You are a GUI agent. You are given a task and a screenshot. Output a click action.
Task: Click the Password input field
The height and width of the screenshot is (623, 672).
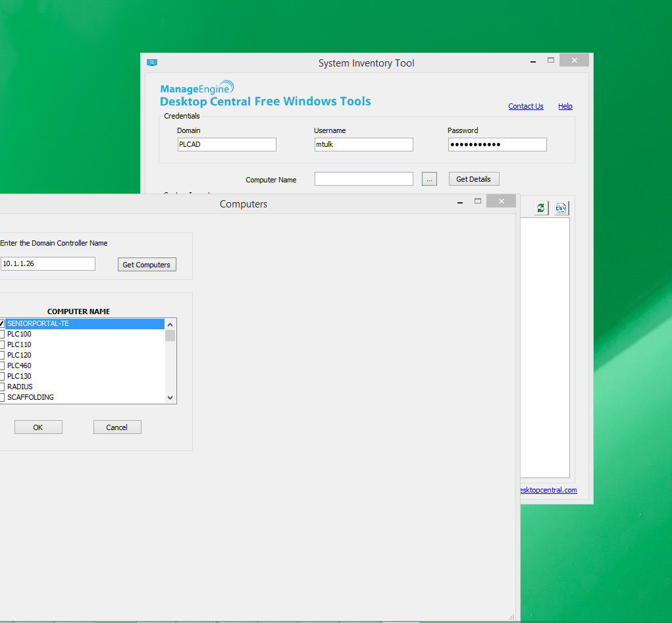click(497, 144)
